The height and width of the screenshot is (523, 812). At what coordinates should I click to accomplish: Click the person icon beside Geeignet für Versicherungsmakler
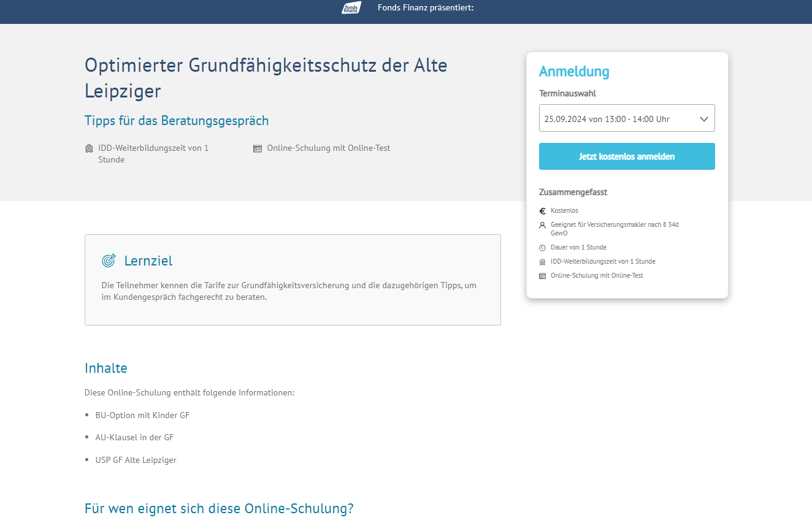pos(542,225)
